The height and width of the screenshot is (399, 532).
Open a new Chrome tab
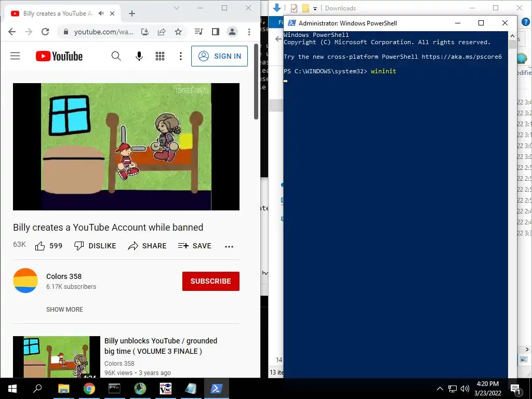[x=132, y=14]
